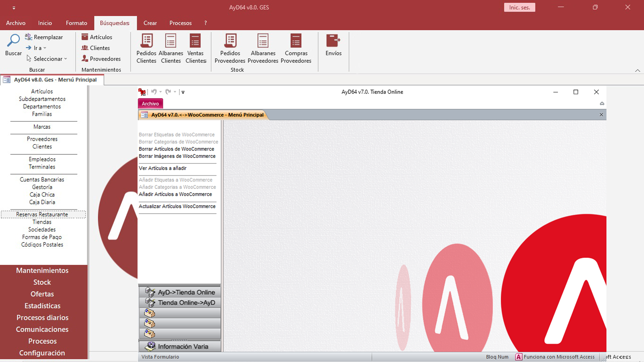Expand the Procesos diarios navigation section
The image size is (644, 362).
[x=42, y=317]
